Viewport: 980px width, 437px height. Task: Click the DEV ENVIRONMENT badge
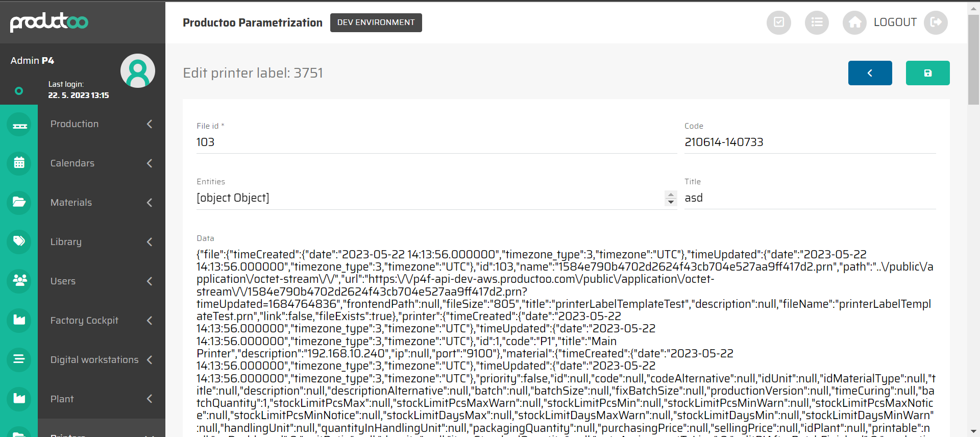(x=376, y=22)
